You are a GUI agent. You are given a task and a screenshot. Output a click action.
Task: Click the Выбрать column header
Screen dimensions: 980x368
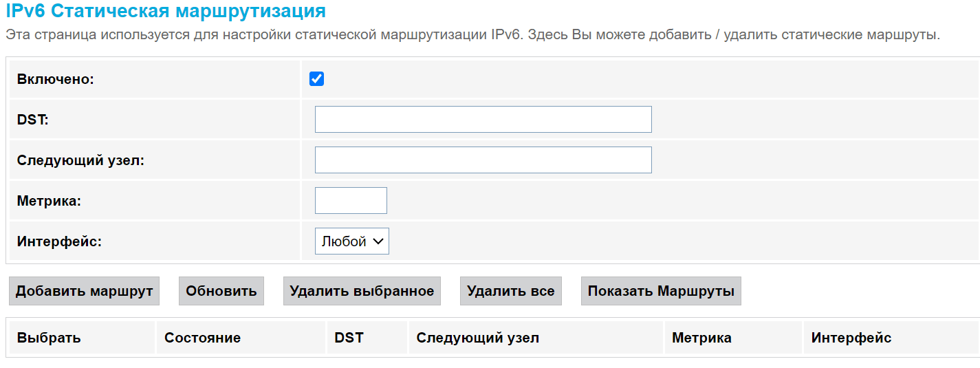point(49,338)
